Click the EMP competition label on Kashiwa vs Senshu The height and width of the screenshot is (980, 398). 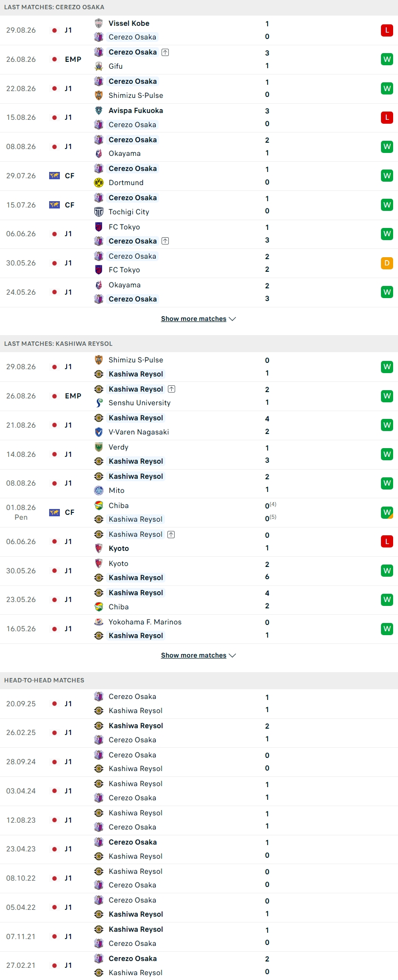click(x=73, y=396)
